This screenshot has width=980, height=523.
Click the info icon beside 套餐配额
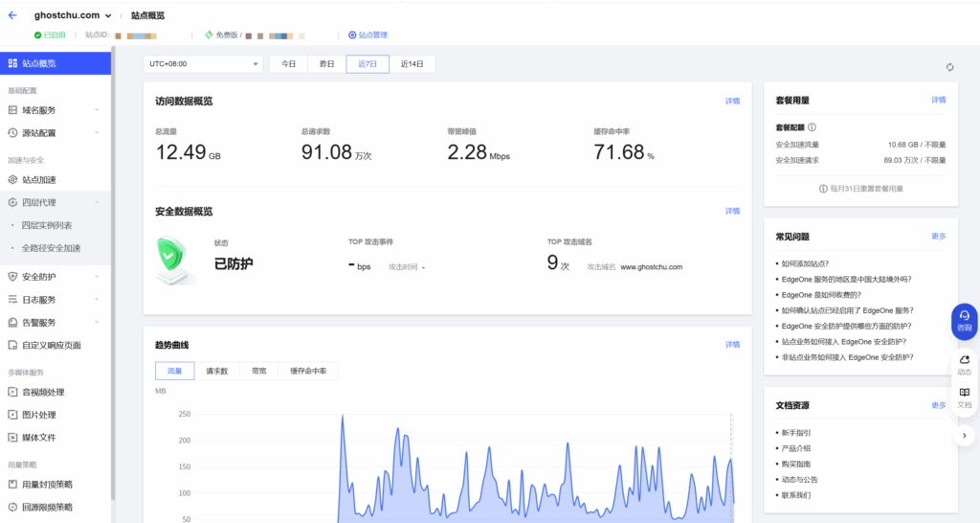click(812, 126)
